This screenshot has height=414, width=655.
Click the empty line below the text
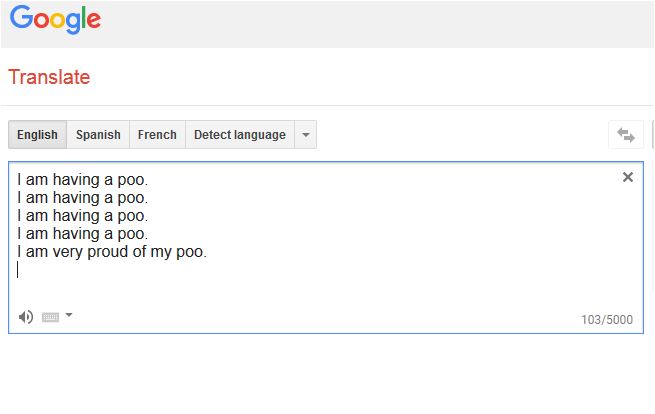tap(100, 270)
